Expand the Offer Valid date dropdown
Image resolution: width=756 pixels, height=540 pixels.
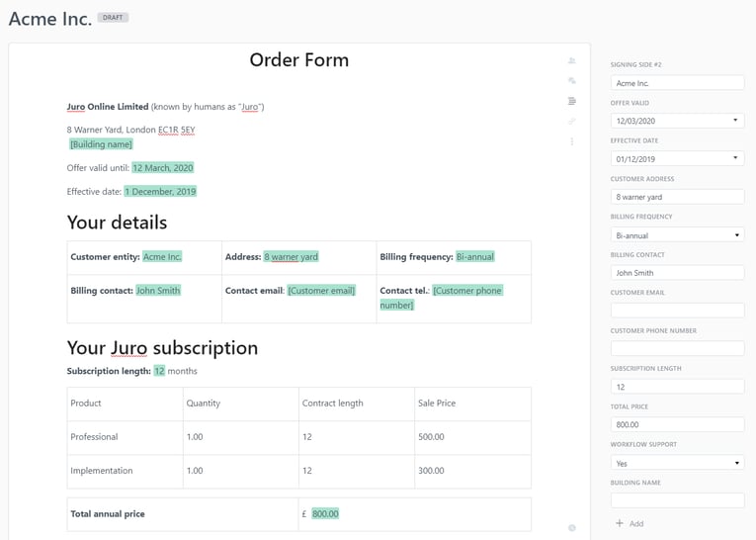734,121
